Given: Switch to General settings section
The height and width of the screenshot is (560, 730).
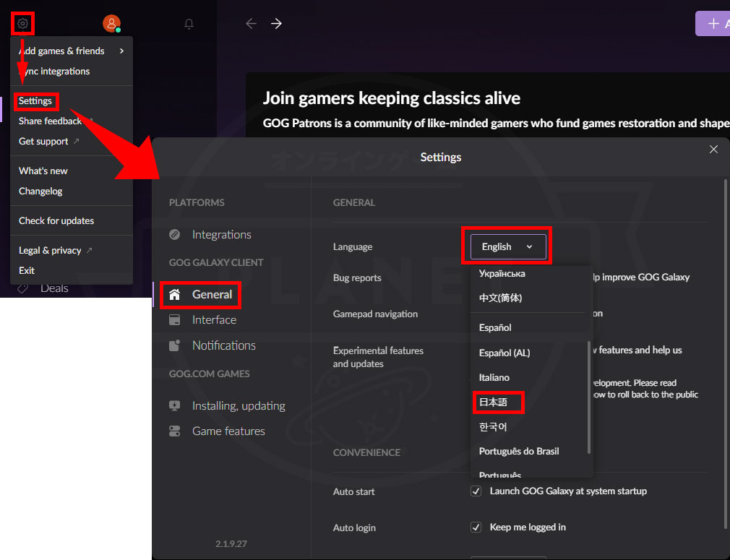Looking at the screenshot, I should click(x=212, y=294).
